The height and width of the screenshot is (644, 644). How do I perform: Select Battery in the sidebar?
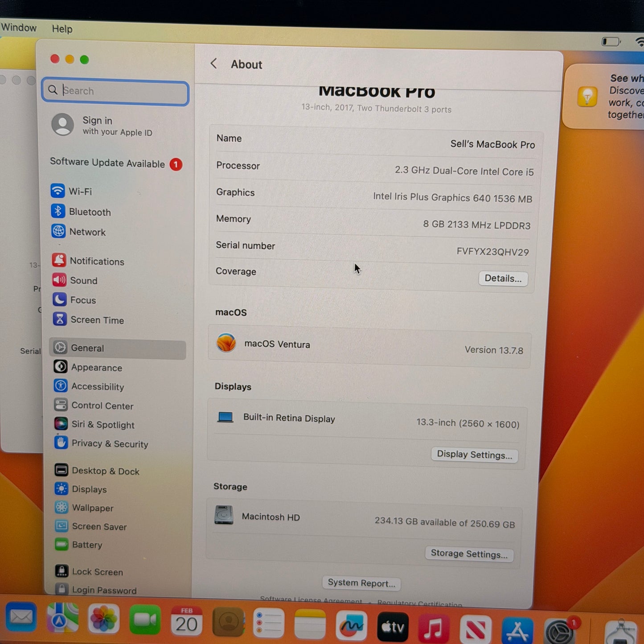coord(79,545)
